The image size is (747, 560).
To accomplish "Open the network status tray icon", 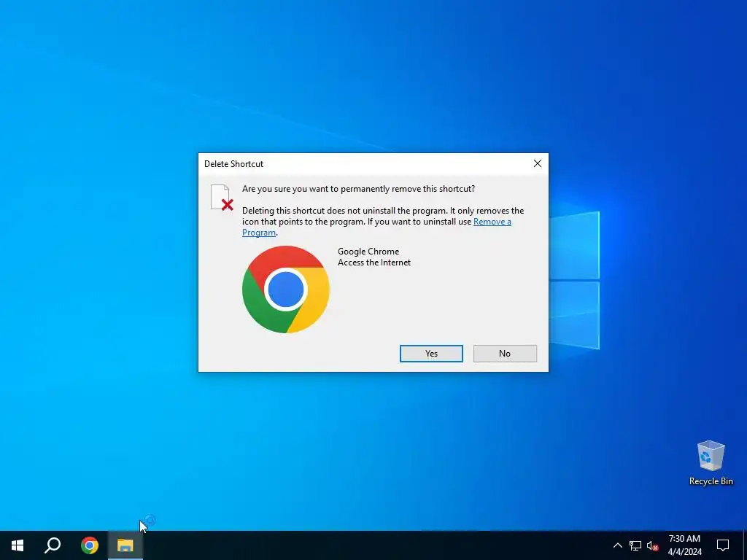I will click(635, 545).
